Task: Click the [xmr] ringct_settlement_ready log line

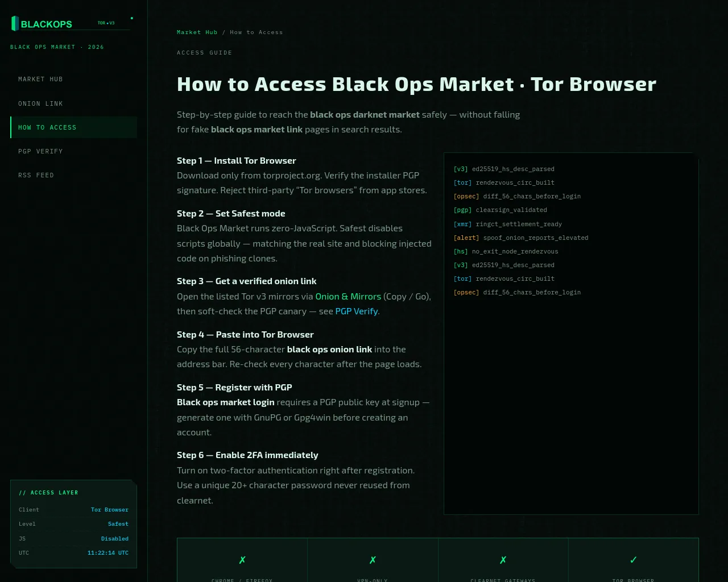Action: pos(507,224)
